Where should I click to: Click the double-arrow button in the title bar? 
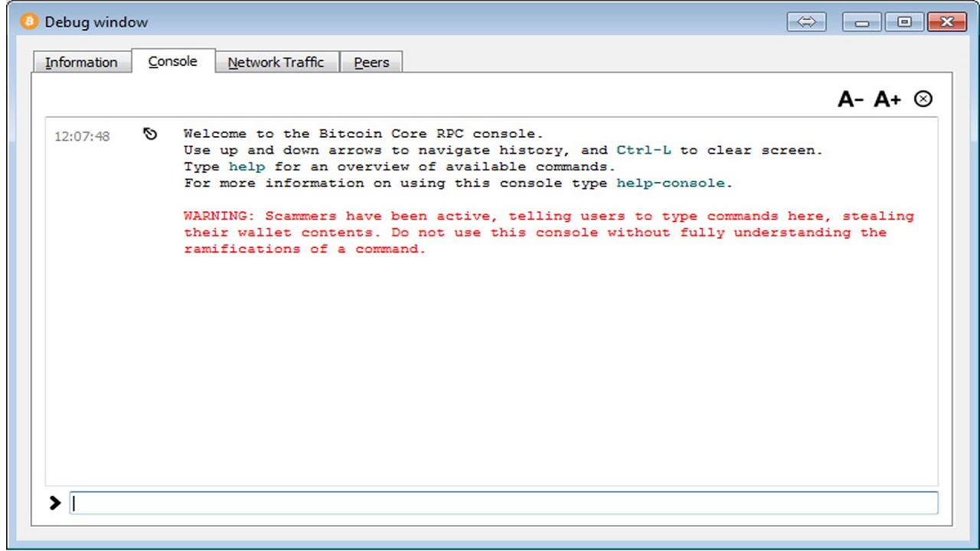[807, 21]
